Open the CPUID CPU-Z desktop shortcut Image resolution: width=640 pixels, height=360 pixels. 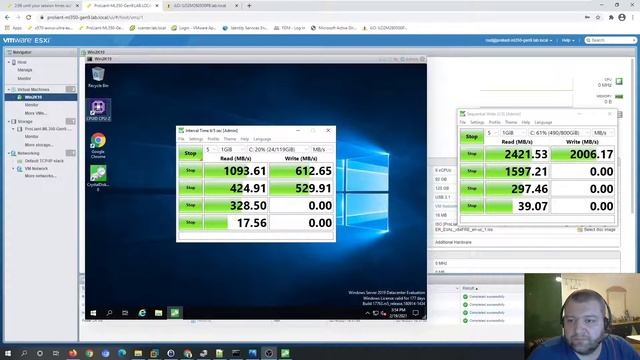pos(98,109)
